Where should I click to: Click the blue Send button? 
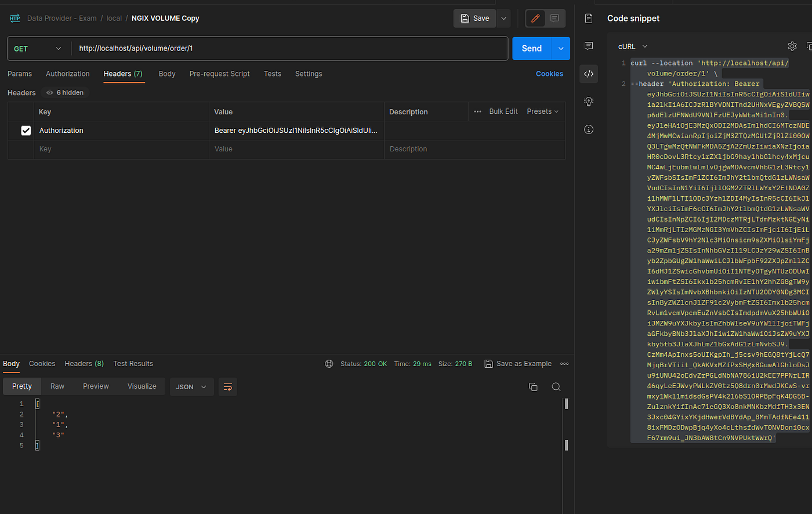click(532, 49)
